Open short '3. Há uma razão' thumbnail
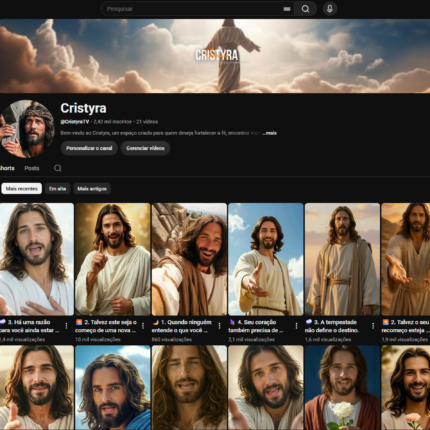Image resolution: width=430 pixels, height=430 pixels. coord(36,259)
